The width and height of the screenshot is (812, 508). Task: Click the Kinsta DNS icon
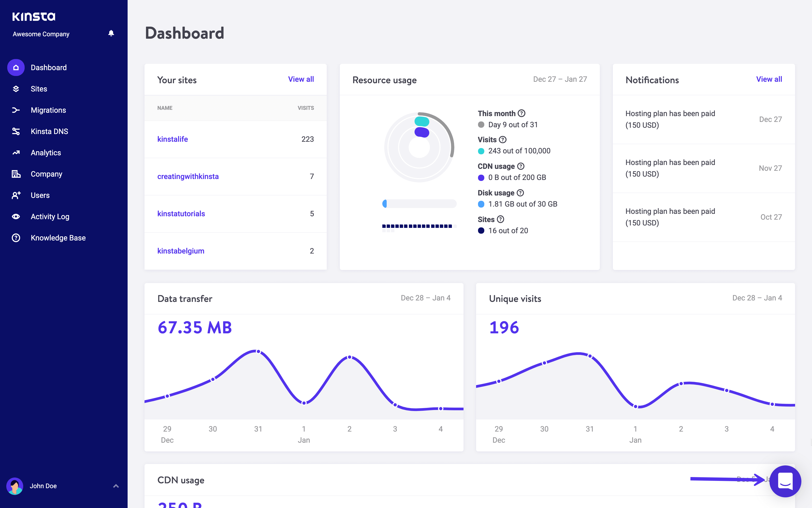pyautogui.click(x=16, y=131)
